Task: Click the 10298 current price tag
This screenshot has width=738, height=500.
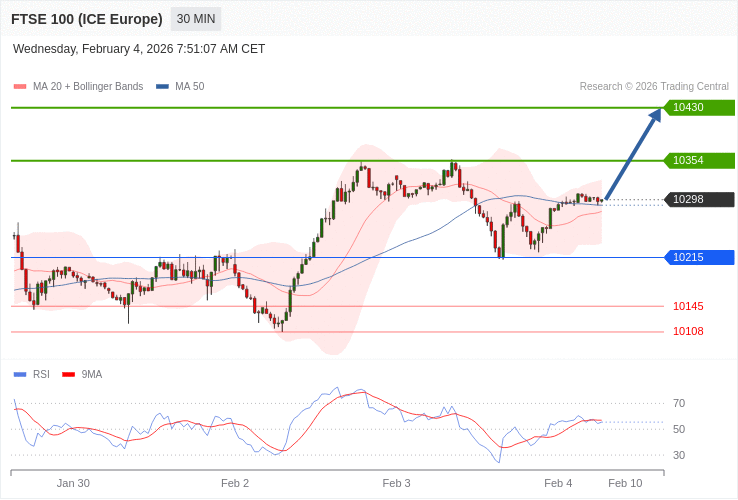Action: [699, 200]
